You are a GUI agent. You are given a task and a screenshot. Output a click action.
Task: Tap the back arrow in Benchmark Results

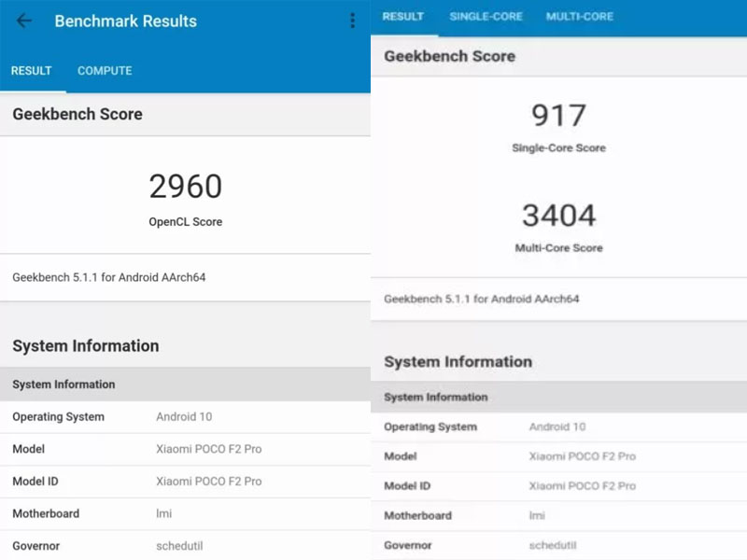24,21
